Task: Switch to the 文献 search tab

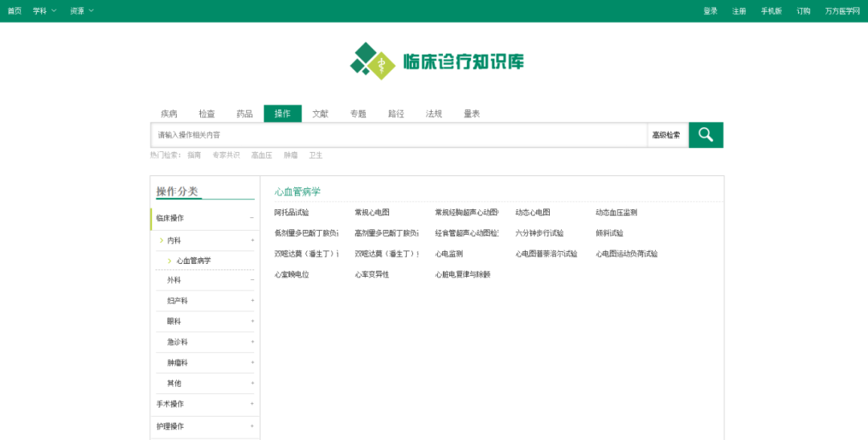Action: (320, 113)
